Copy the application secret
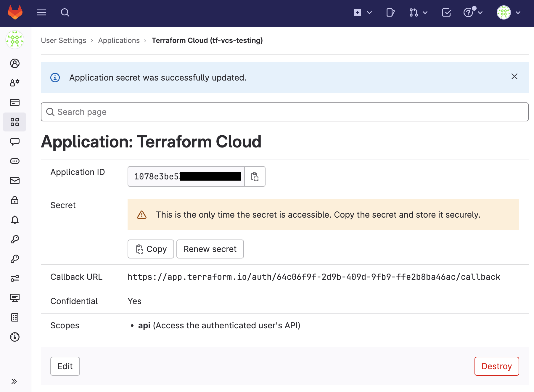This screenshot has width=534, height=392. click(x=151, y=249)
